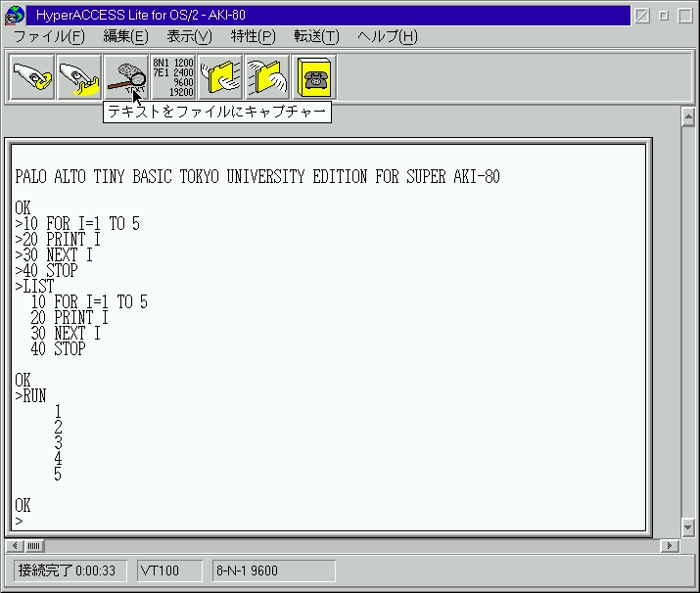Open communication settings baud rate button
Image resolution: width=700 pixels, height=593 pixels.
pos(173,77)
